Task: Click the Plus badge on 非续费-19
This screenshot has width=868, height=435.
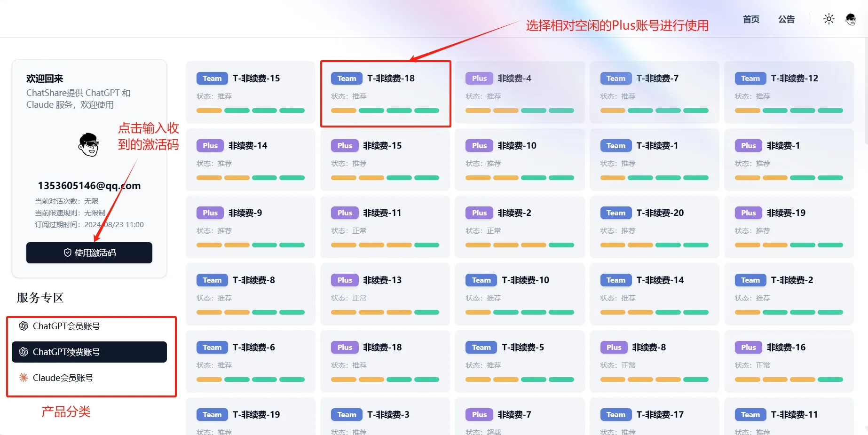Action: [749, 213]
